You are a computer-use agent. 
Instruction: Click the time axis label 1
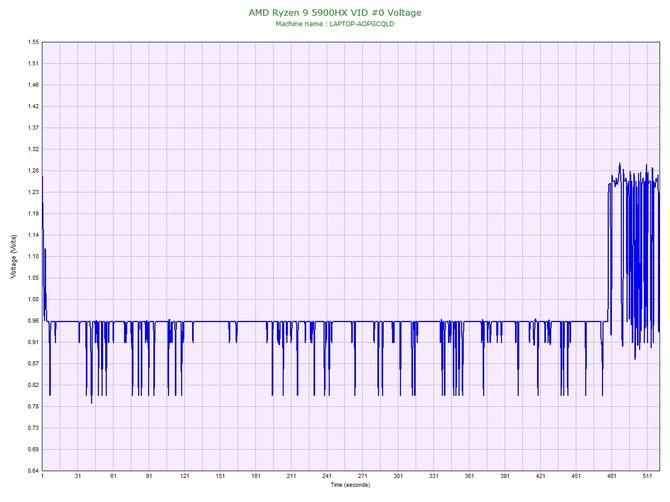click(x=42, y=476)
